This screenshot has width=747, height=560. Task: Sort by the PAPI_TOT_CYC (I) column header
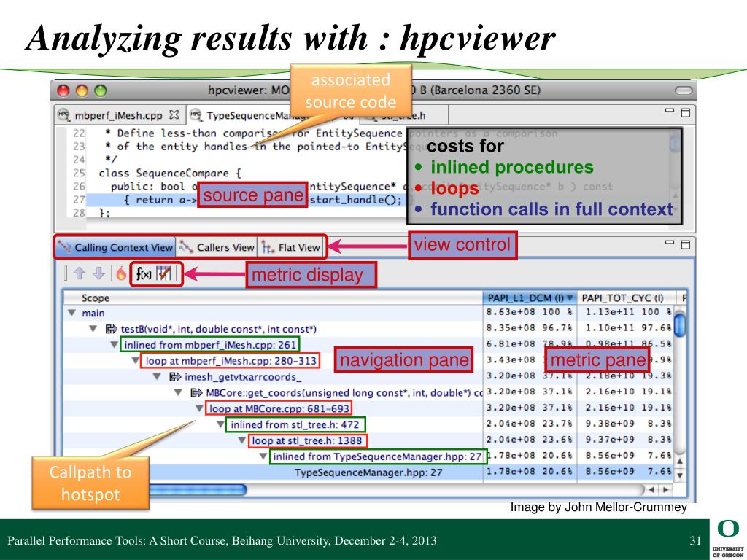pos(627,298)
